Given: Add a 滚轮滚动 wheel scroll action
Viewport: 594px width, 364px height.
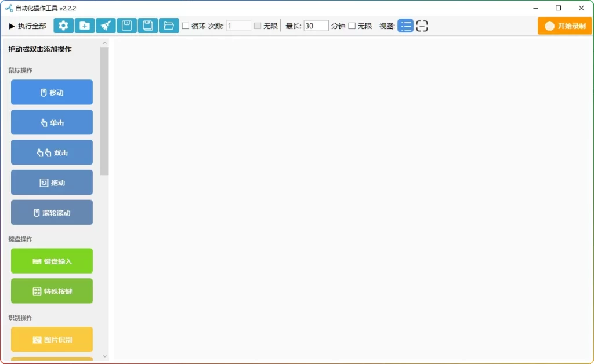Looking at the screenshot, I should click(52, 213).
